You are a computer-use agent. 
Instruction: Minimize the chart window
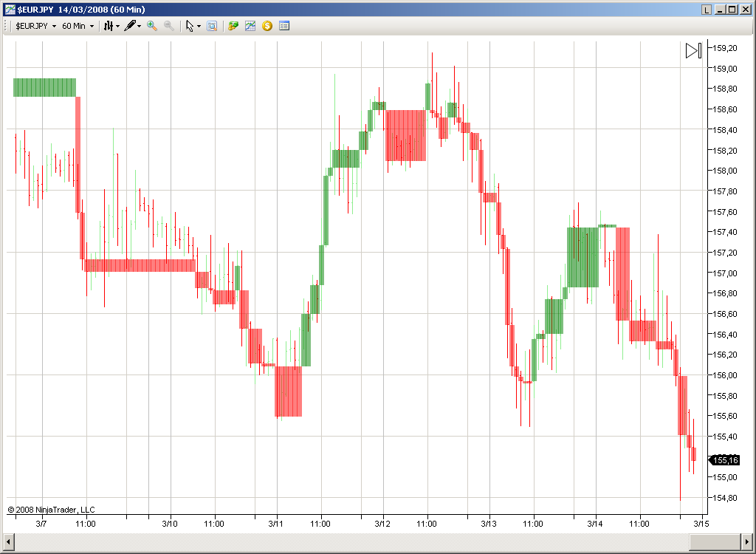coord(721,10)
